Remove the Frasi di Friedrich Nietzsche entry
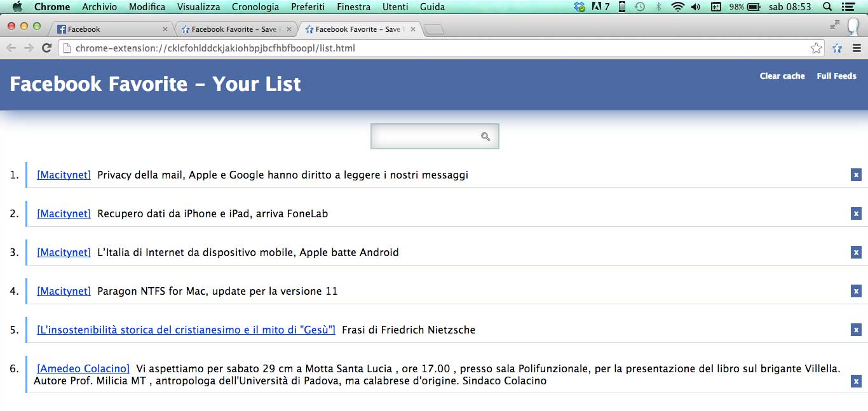 856,330
